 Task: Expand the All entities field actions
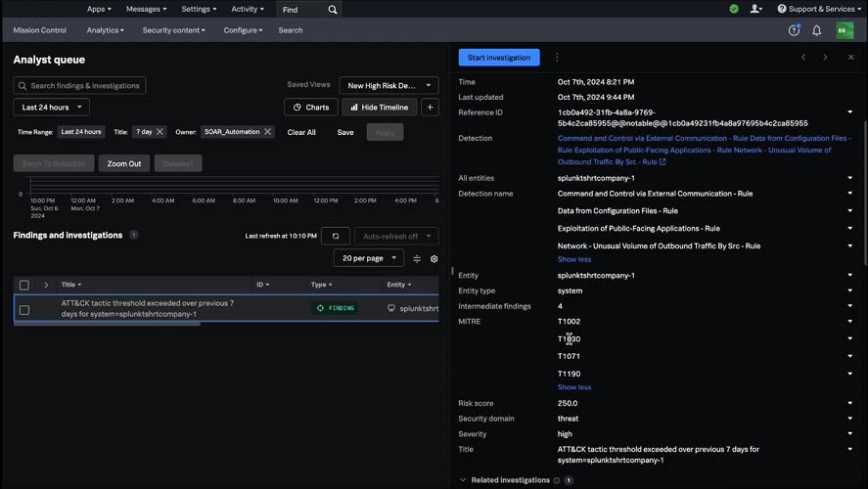(849, 178)
